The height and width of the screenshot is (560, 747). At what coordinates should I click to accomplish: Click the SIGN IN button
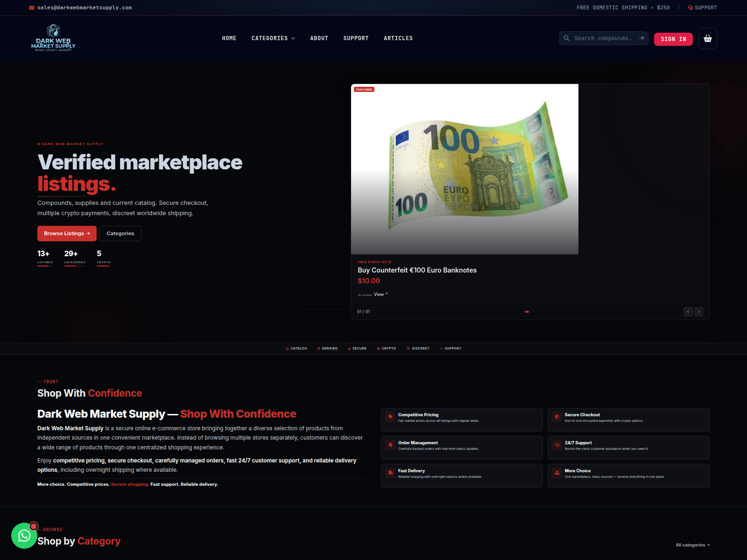[x=673, y=39]
